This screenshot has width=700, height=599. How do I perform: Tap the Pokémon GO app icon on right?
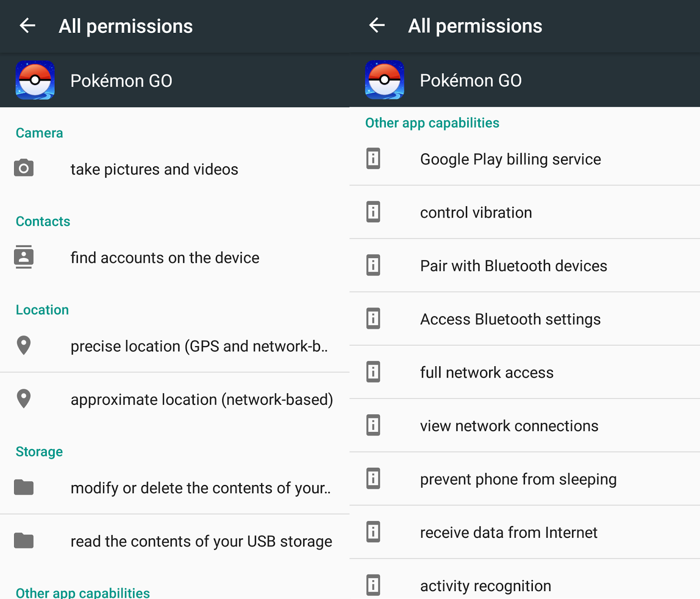pyautogui.click(x=385, y=80)
